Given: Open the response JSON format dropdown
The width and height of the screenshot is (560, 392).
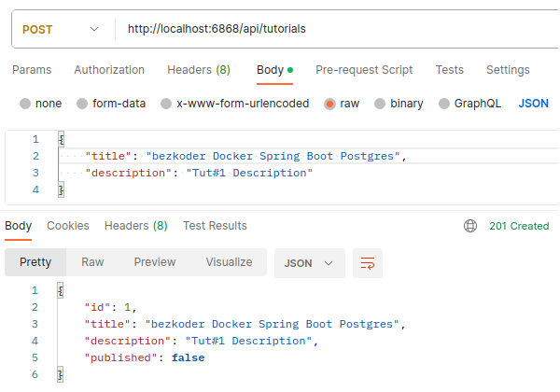Looking at the screenshot, I should [x=309, y=263].
